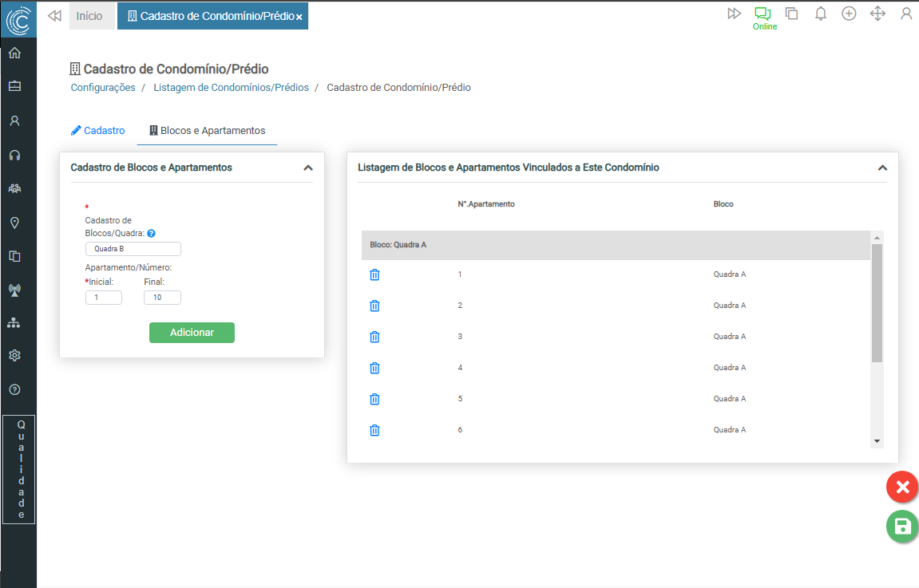
Task: Click the map location pin sidebar icon
Action: coord(14,223)
